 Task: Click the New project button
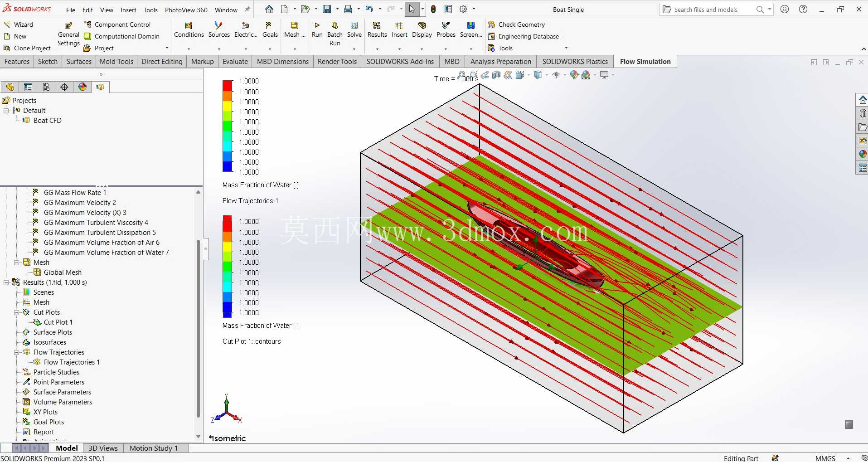(15, 36)
